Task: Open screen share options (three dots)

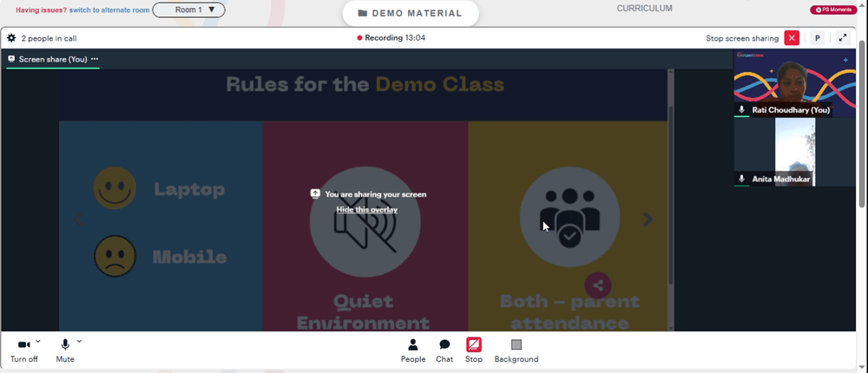Action: click(x=95, y=59)
